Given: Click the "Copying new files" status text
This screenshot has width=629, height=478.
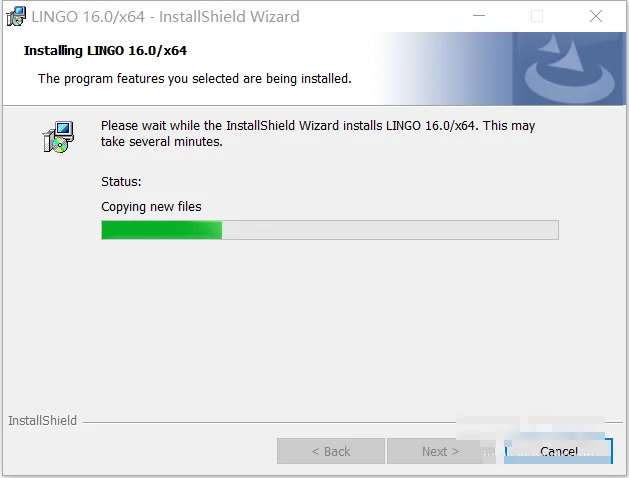Looking at the screenshot, I should [151, 207].
